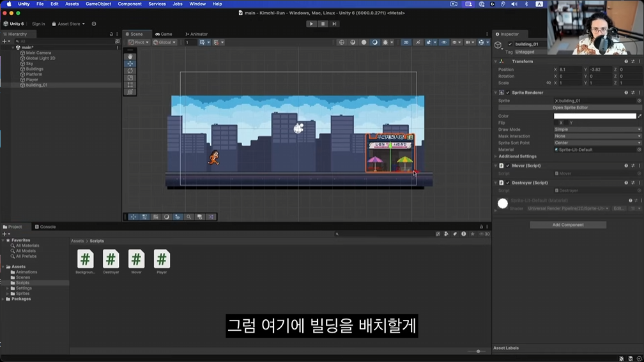The height and width of the screenshot is (362, 644).
Task: Toggle Flip Y checkbox
Action: point(566,123)
